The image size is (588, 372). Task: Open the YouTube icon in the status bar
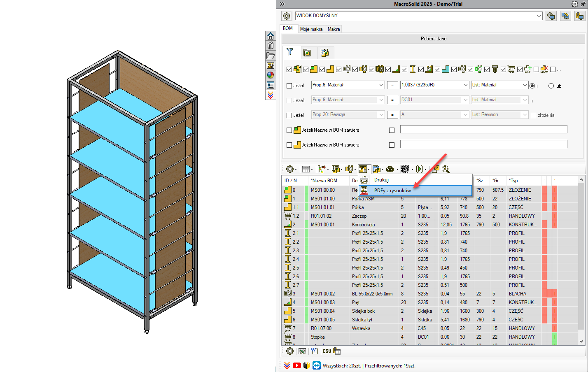pyautogui.click(x=297, y=365)
